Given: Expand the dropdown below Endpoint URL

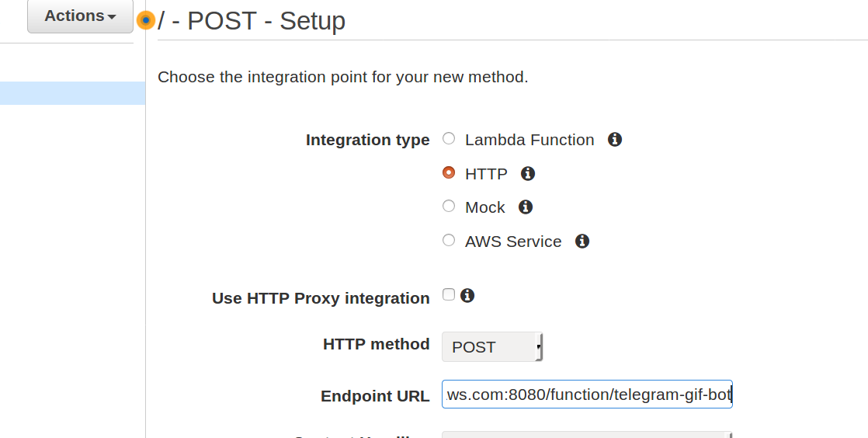Looking at the screenshot, I should coord(587,435).
